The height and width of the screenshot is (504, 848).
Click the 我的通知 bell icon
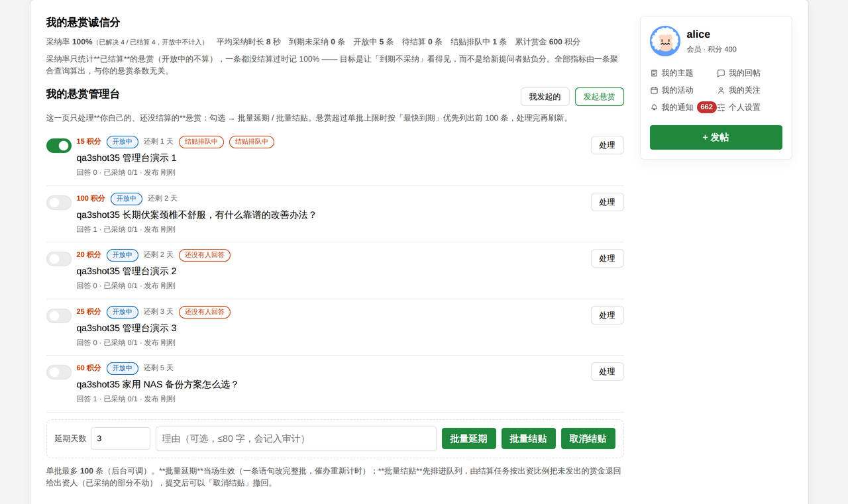[655, 107]
